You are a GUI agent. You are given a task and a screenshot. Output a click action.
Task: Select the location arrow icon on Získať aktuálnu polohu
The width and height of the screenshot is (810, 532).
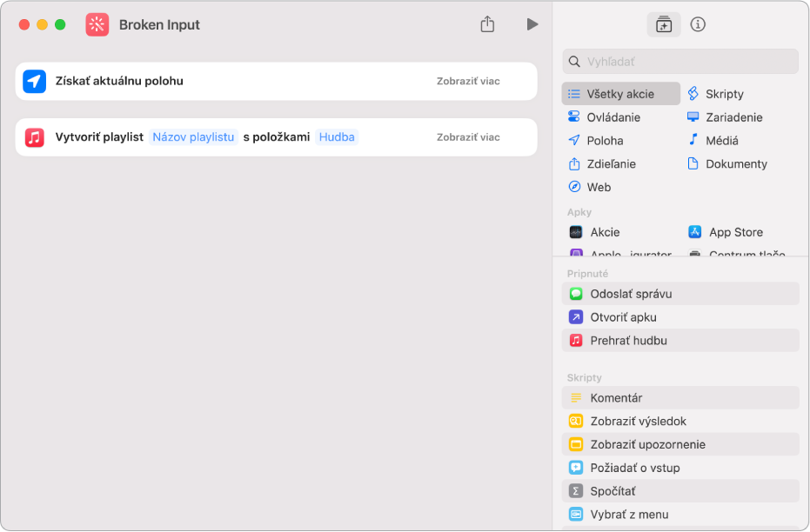(x=35, y=81)
